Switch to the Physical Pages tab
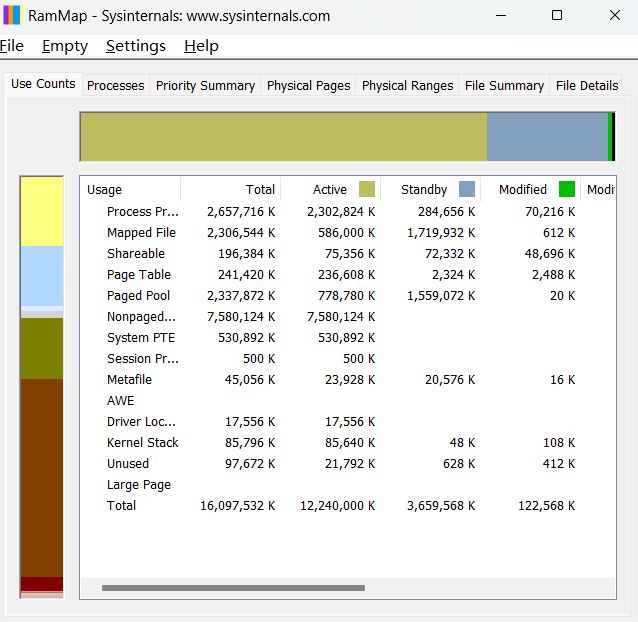Screen dimensions: 638x622 (x=308, y=85)
